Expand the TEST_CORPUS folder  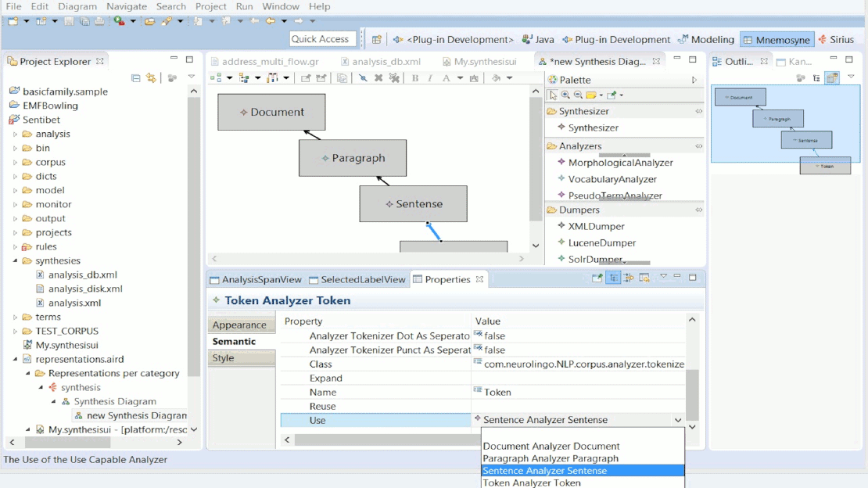tap(16, 332)
